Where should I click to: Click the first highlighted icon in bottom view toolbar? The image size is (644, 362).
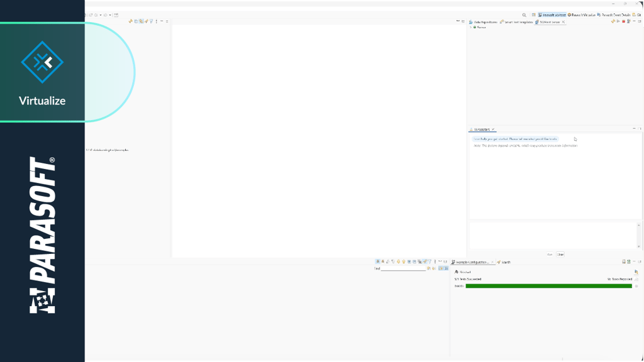point(377,261)
